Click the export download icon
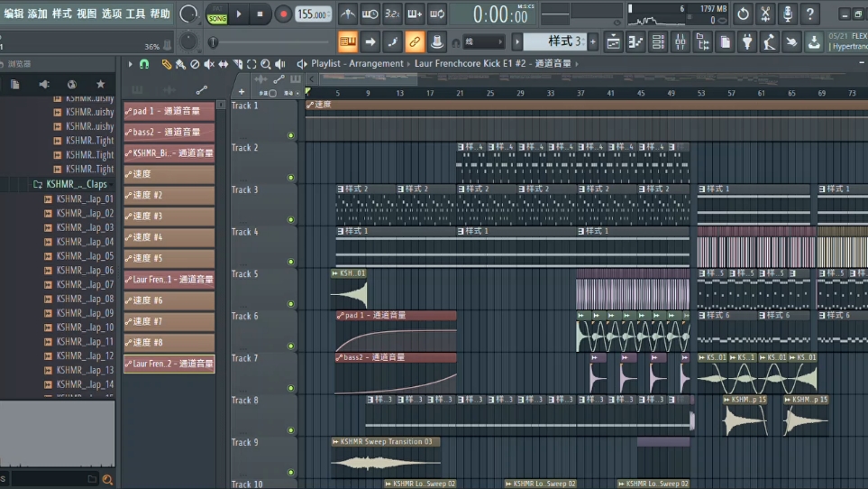The height and width of the screenshot is (489, 868). pyautogui.click(x=814, y=42)
